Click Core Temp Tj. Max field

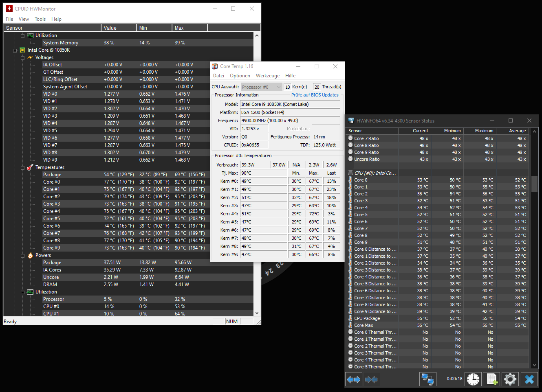tap(264, 173)
